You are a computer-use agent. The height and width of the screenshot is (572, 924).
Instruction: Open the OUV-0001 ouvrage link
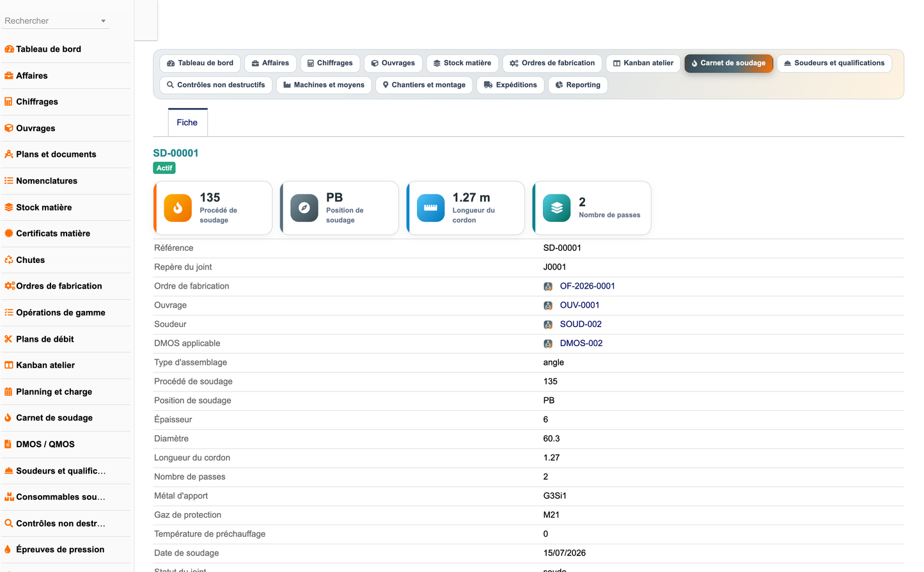click(579, 305)
